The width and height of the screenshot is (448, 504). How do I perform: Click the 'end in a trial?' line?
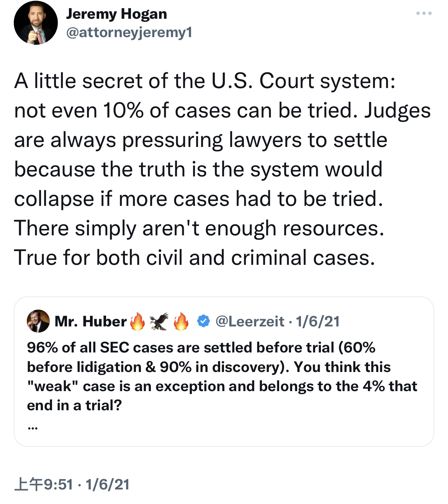tap(74, 405)
